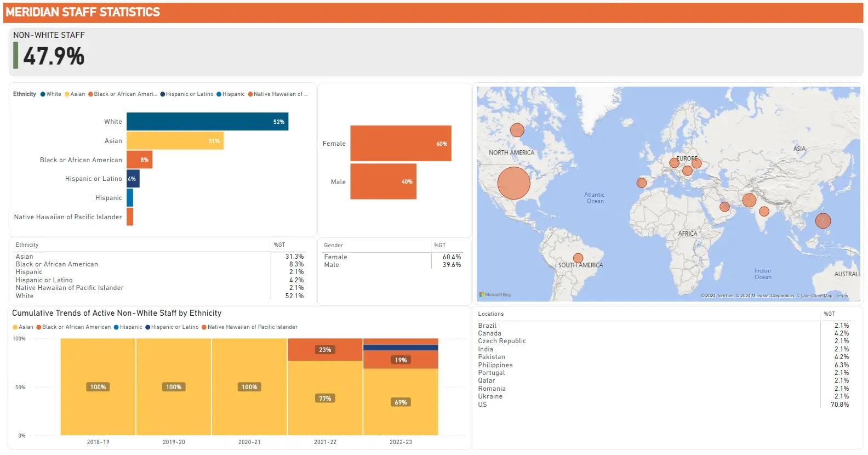This screenshot has height=455, width=868.
Task: Select the 2020-21 100% column
Action: coord(249,387)
